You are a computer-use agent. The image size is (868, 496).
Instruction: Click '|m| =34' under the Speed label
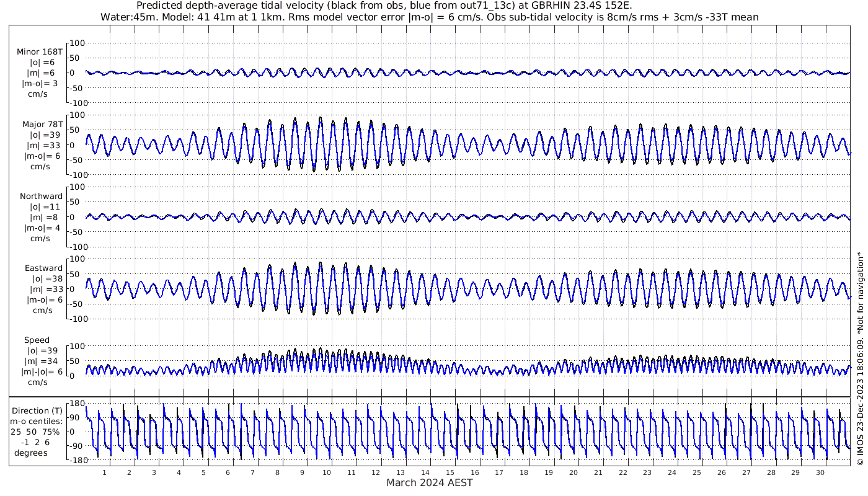(x=42, y=361)
